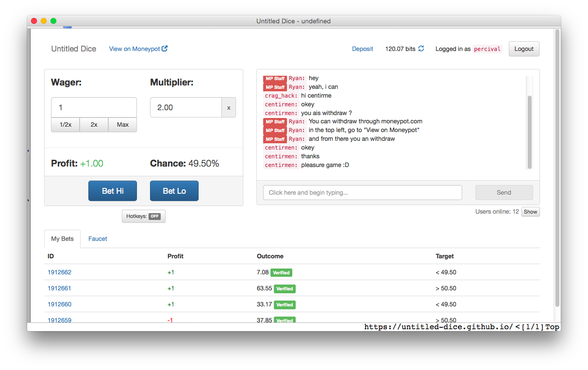Click the Chance 49.50% value
This screenshot has height=370, width=588.
(203, 164)
